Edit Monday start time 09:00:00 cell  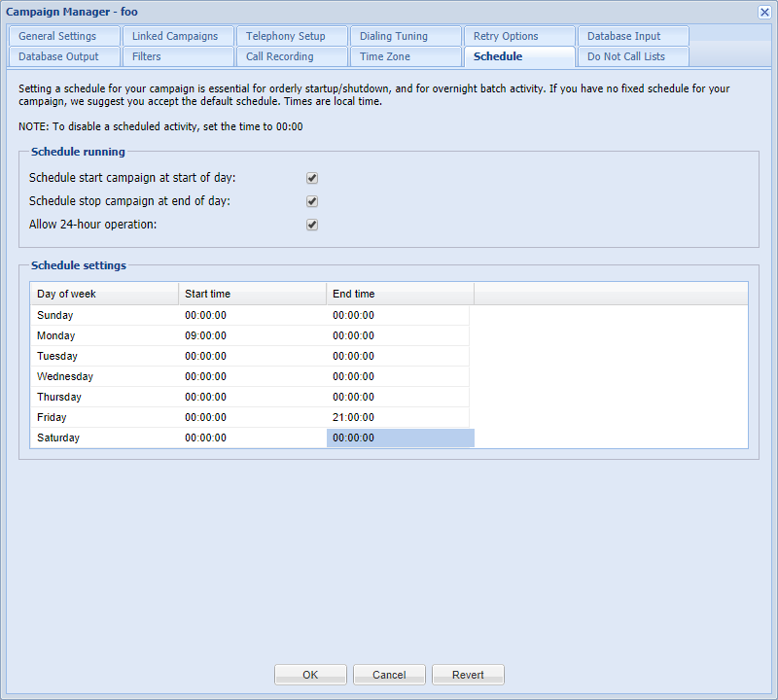pyautogui.click(x=251, y=335)
